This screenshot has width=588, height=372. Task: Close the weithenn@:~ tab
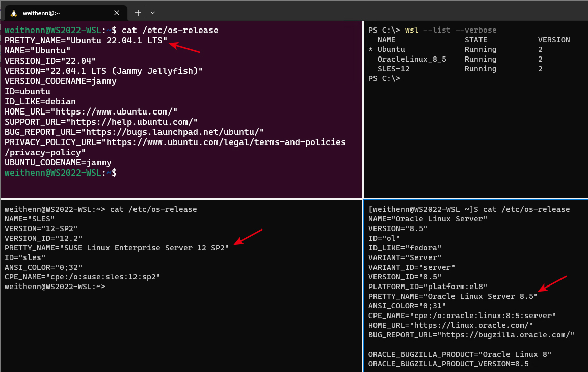(117, 13)
